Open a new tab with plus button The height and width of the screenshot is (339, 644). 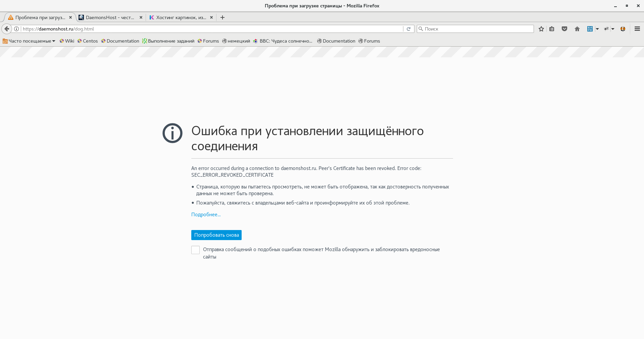click(222, 17)
